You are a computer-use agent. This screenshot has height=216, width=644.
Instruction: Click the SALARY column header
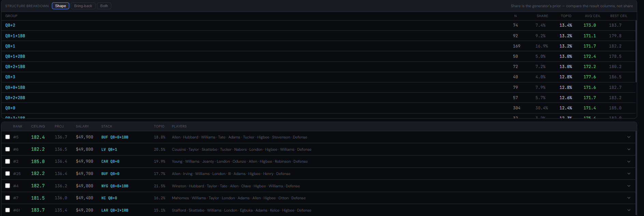pyautogui.click(x=82, y=126)
